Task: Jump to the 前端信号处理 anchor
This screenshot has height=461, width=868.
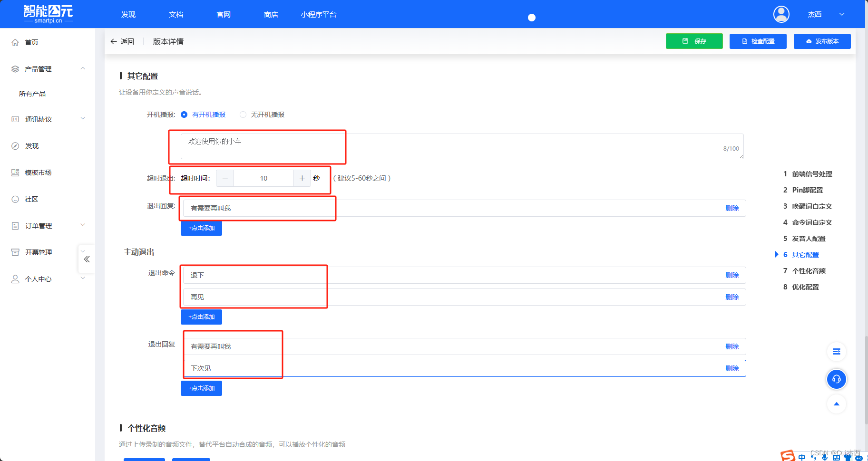Action: point(812,174)
